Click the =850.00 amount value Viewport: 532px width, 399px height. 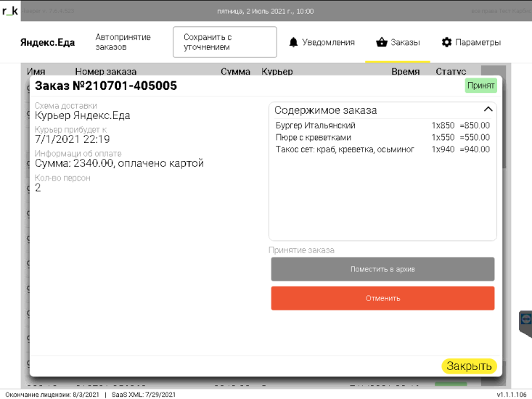475,126
